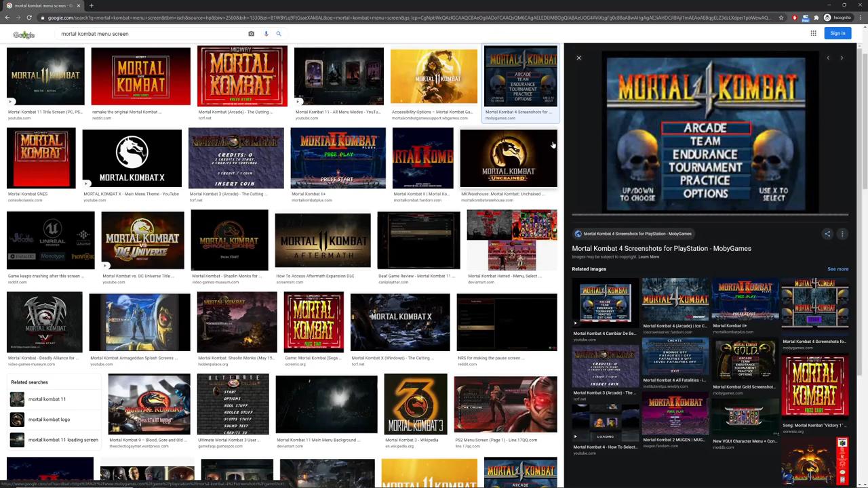Screen dimensions: 868x488
Task: Click the magnifying glass search icon
Action: tap(279, 34)
